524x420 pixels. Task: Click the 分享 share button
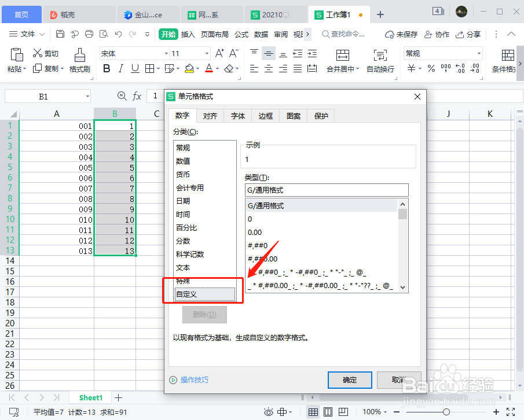pyautogui.click(x=468, y=34)
